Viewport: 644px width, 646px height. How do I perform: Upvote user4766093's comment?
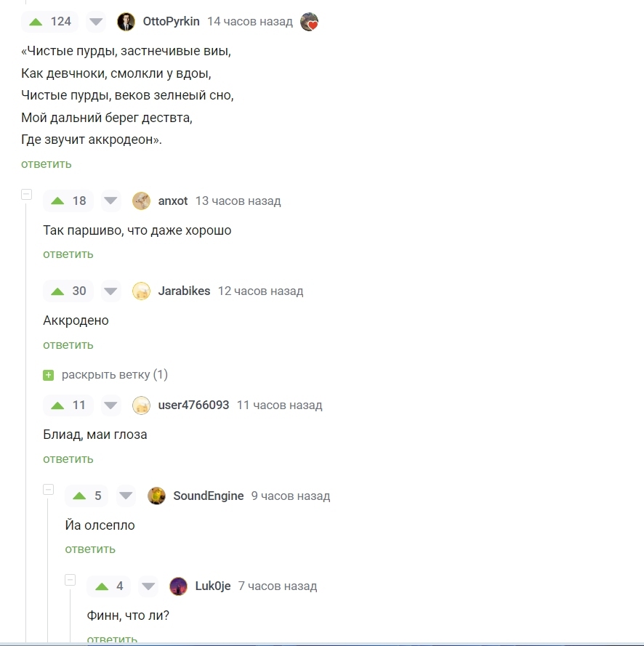point(57,405)
